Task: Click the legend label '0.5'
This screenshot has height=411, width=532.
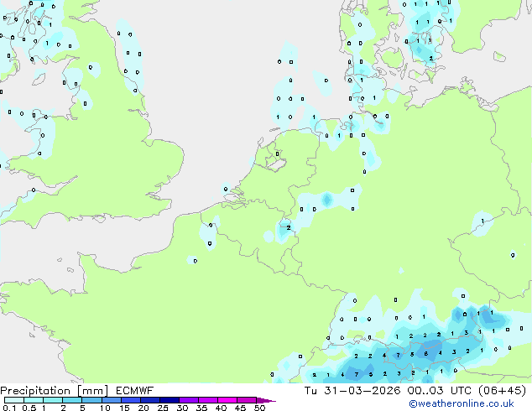Action: (x=29, y=408)
